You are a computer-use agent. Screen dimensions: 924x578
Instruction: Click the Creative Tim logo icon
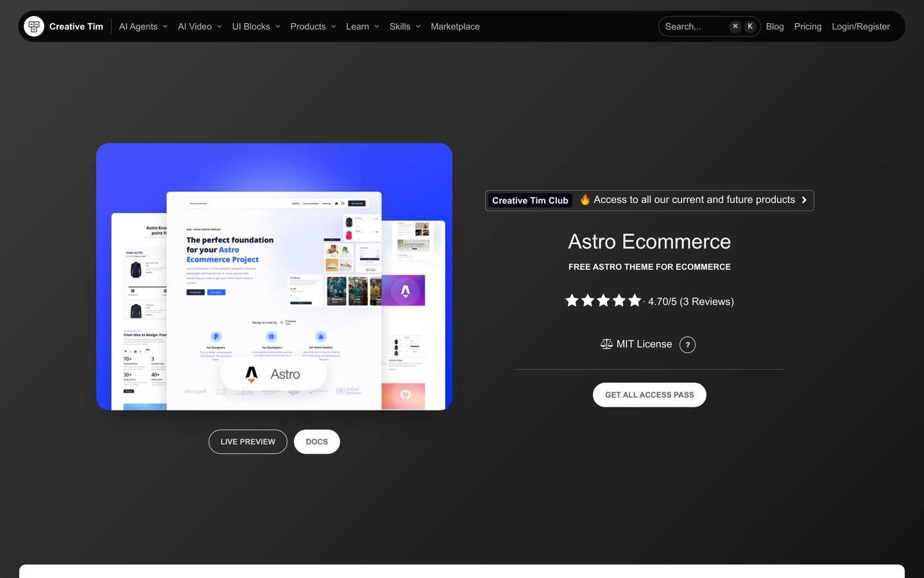click(x=34, y=26)
